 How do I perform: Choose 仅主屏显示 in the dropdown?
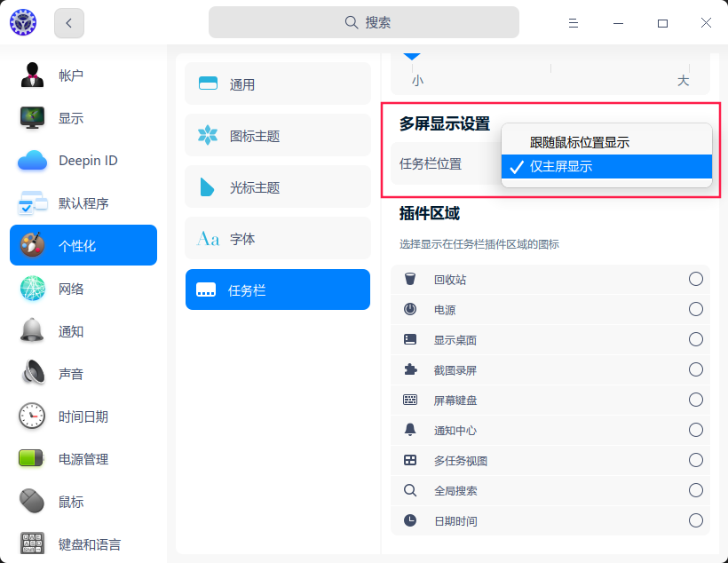(607, 166)
